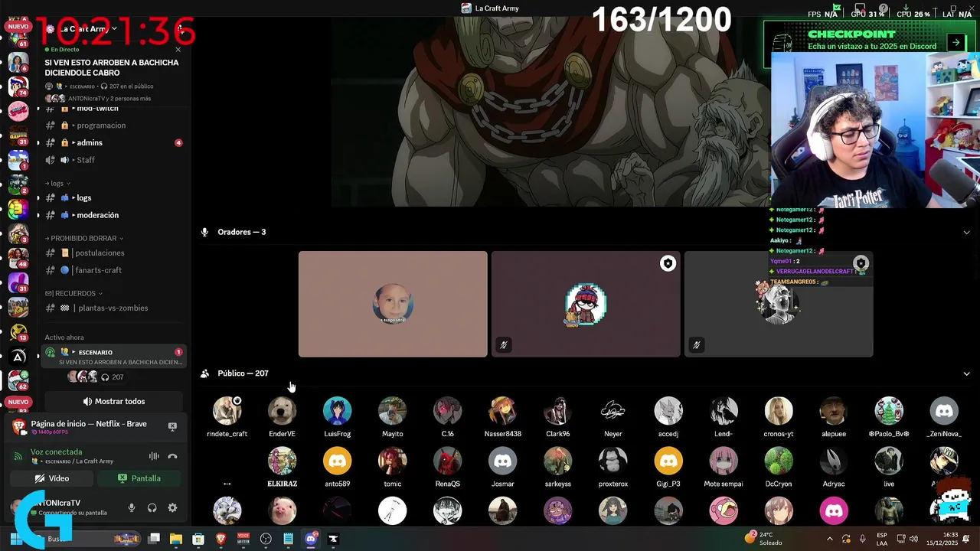The width and height of the screenshot is (980, 551).
Task: Open audience member proxterox avatar
Action: point(612,461)
